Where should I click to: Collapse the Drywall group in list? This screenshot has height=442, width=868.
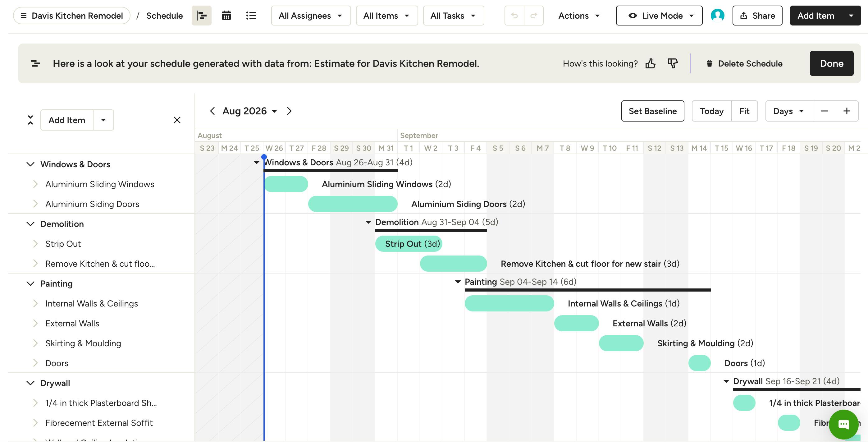[30, 383]
